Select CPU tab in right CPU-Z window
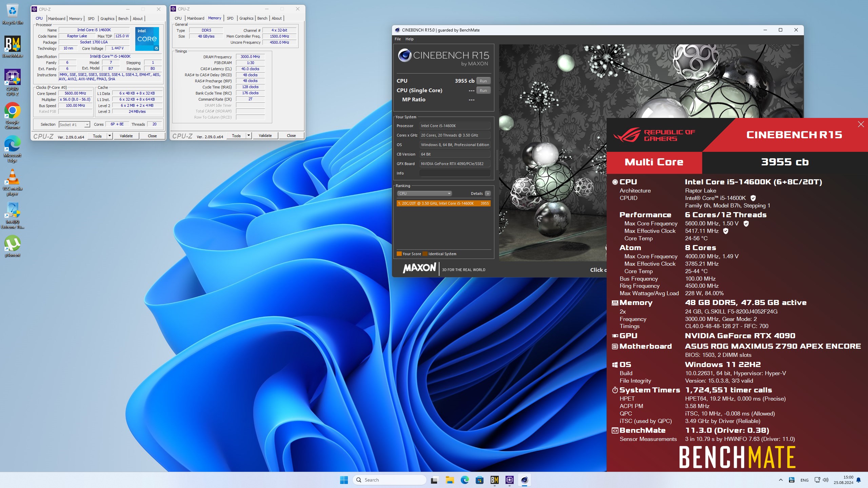The image size is (868, 488). point(178,18)
